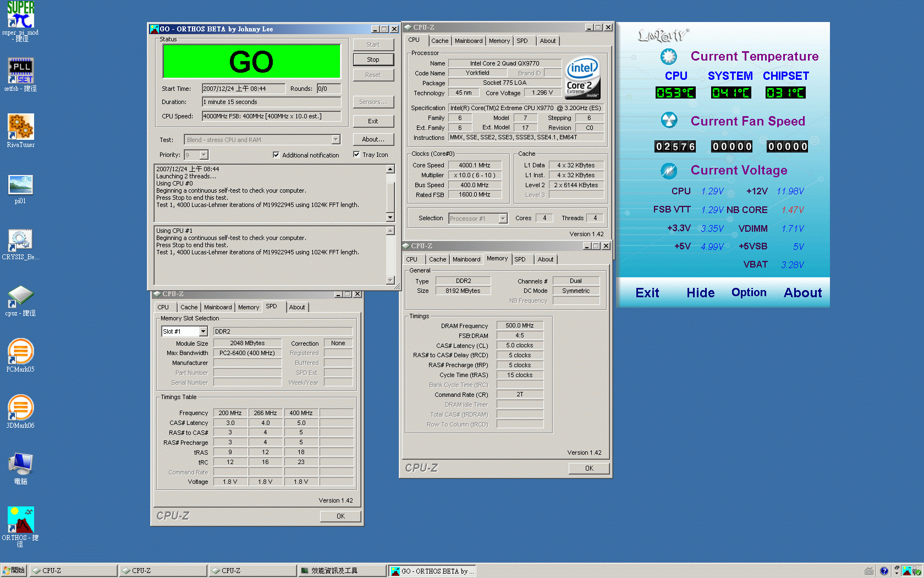The image size is (924, 578).
Task: Click the DRAM Frequency 500.0 MHz value
Action: point(520,326)
